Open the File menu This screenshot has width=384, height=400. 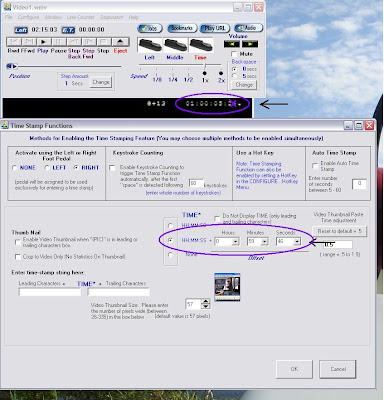(9, 17)
